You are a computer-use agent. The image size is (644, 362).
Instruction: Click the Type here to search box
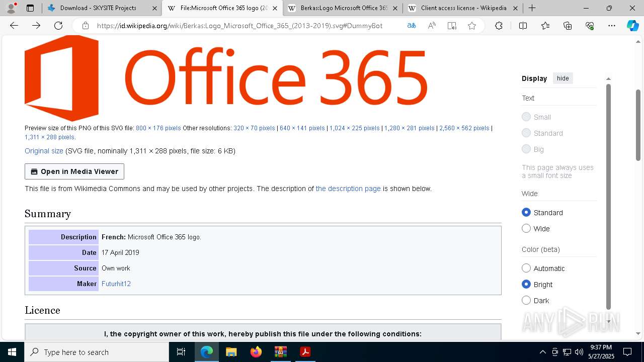coord(97,352)
